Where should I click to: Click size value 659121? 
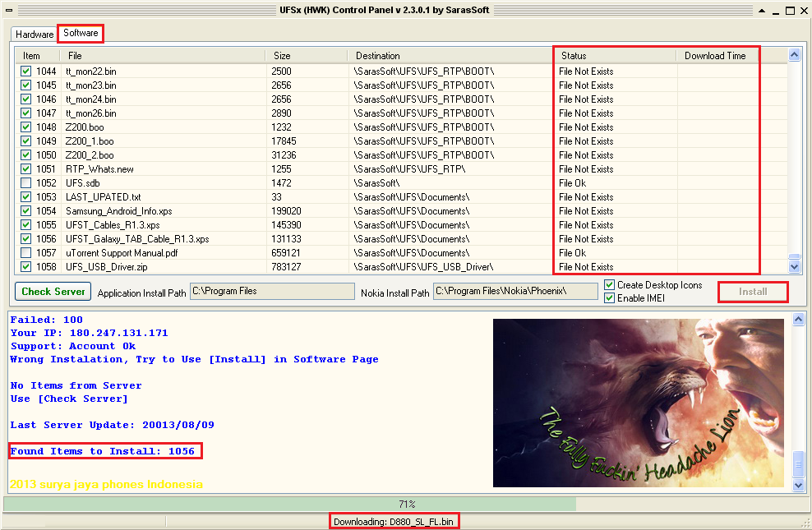point(286,253)
